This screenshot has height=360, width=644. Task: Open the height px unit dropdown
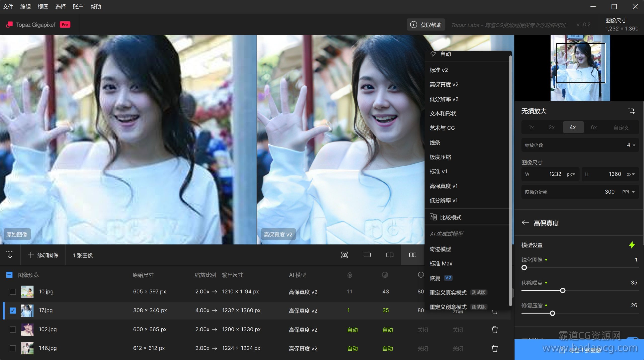click(x=631, y=174)
